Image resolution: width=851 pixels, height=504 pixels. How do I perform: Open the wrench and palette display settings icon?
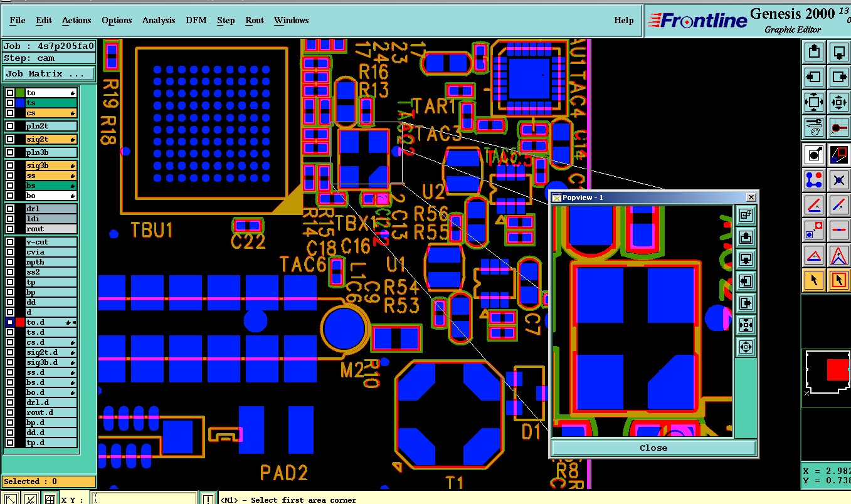click(814, 127)
